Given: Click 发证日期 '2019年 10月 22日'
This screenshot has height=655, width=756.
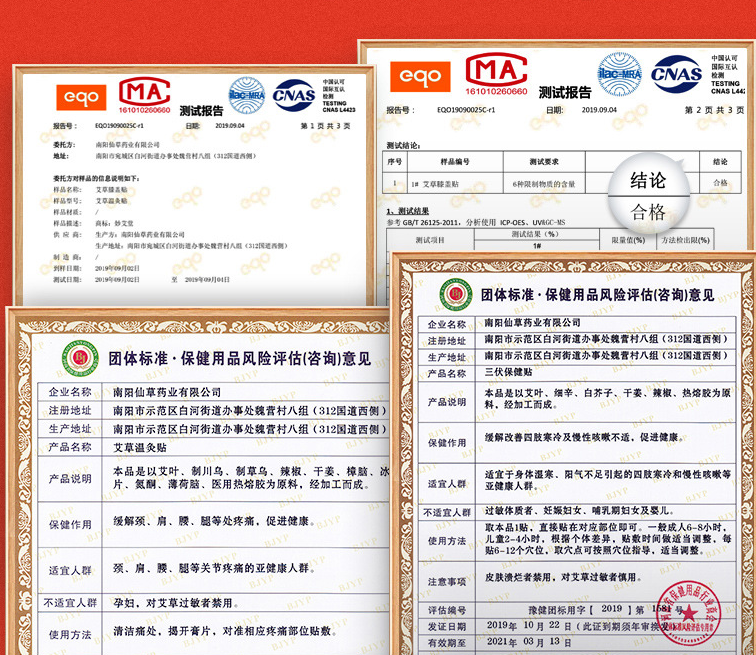Looking at the screenshot, I should pyautogui.click(x=529, y=626).
